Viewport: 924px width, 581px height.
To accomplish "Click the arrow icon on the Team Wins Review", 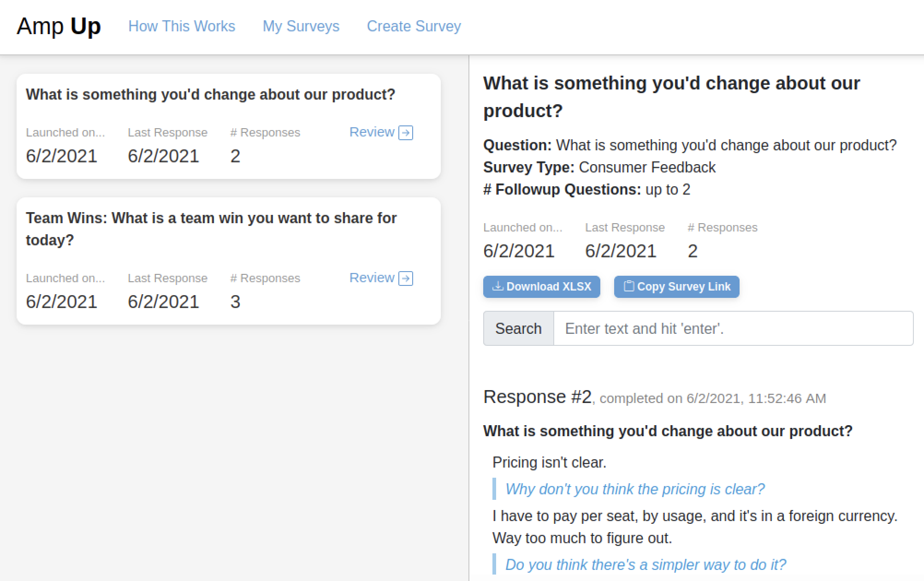I will (406, 279).
